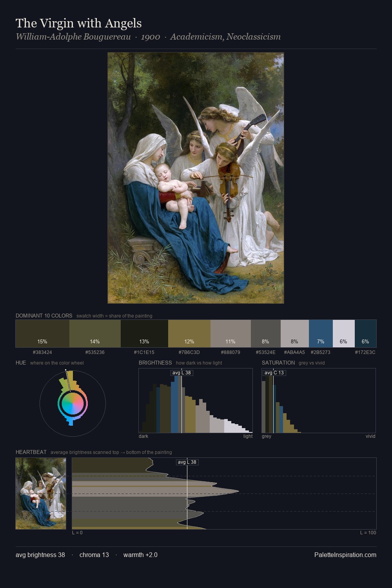Viewport: 392px width, 588px height.
Task: Click the 'vivid' axis label under Saturation
Action: 370,436
